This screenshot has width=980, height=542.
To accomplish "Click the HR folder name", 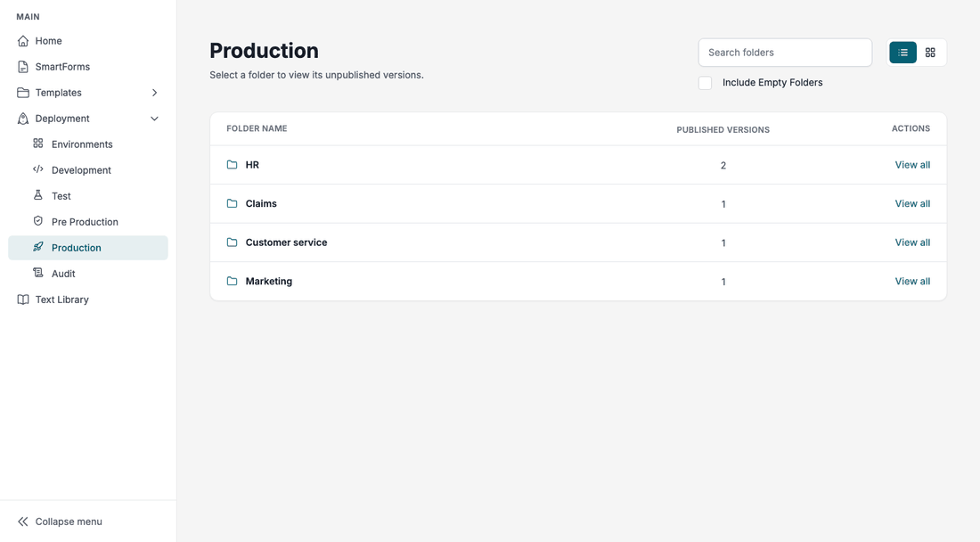I will coord(252,165).
